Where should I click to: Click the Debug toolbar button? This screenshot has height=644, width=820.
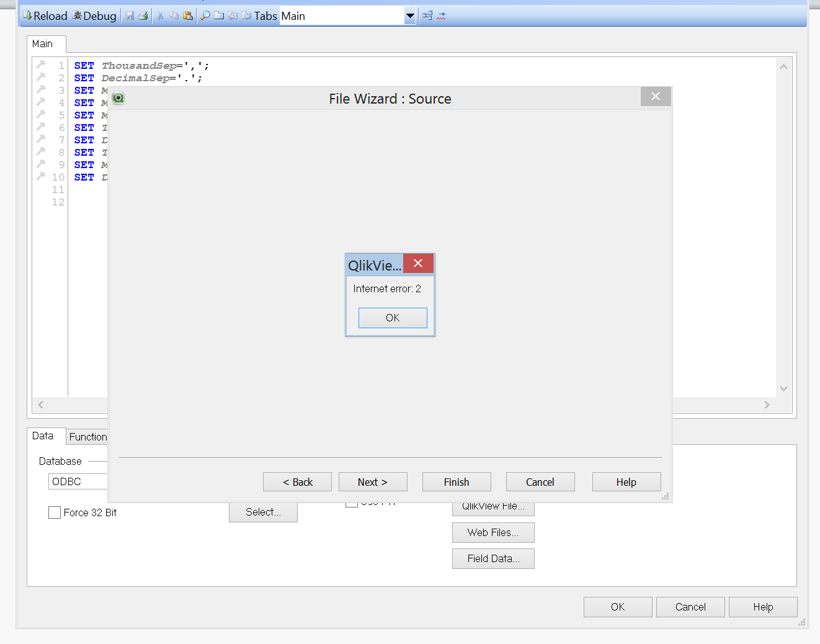coord(94,16)
